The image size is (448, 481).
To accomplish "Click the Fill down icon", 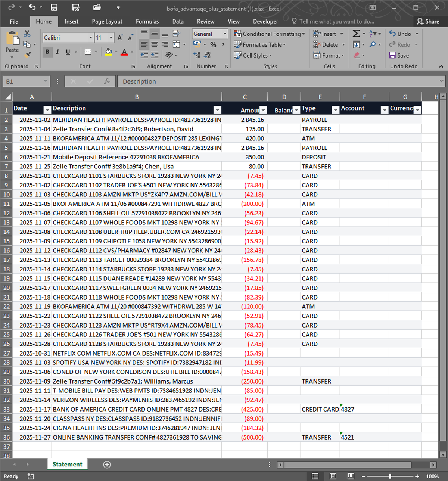I will click(357, 44).
